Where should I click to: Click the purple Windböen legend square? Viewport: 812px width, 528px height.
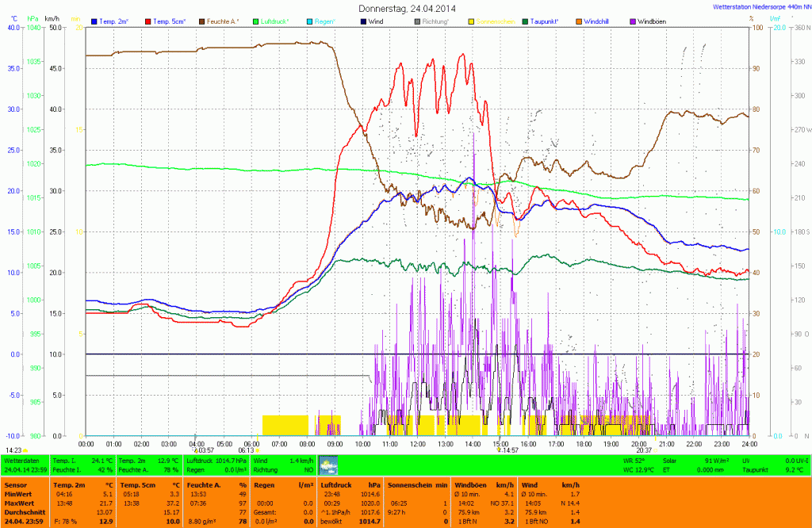pos(633,21)
